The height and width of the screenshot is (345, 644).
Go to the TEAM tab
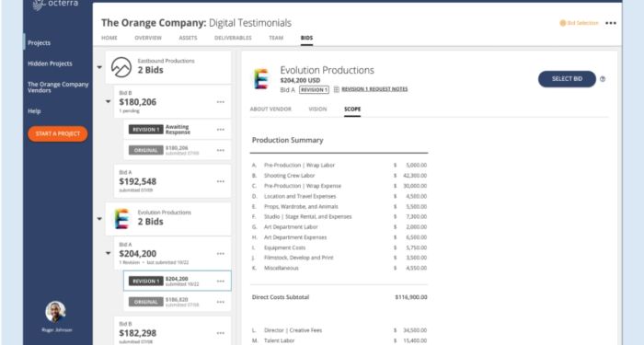click(276, 38)
